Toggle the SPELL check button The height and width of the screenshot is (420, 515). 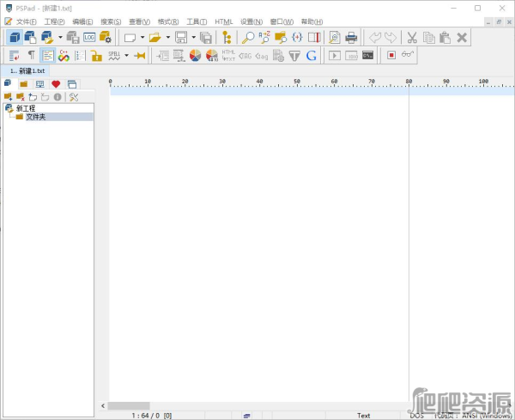click(x=114, y=56)
